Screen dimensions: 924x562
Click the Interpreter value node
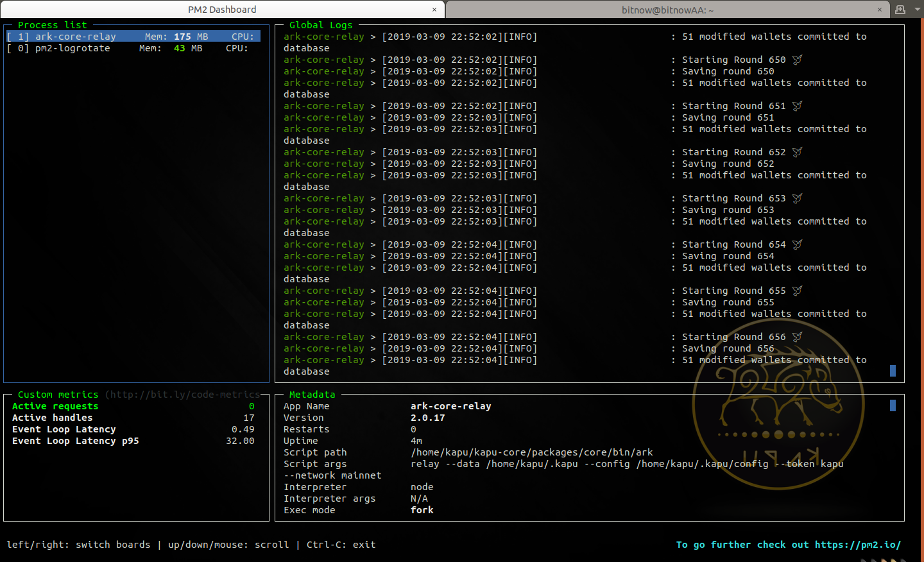pos(422,487)
